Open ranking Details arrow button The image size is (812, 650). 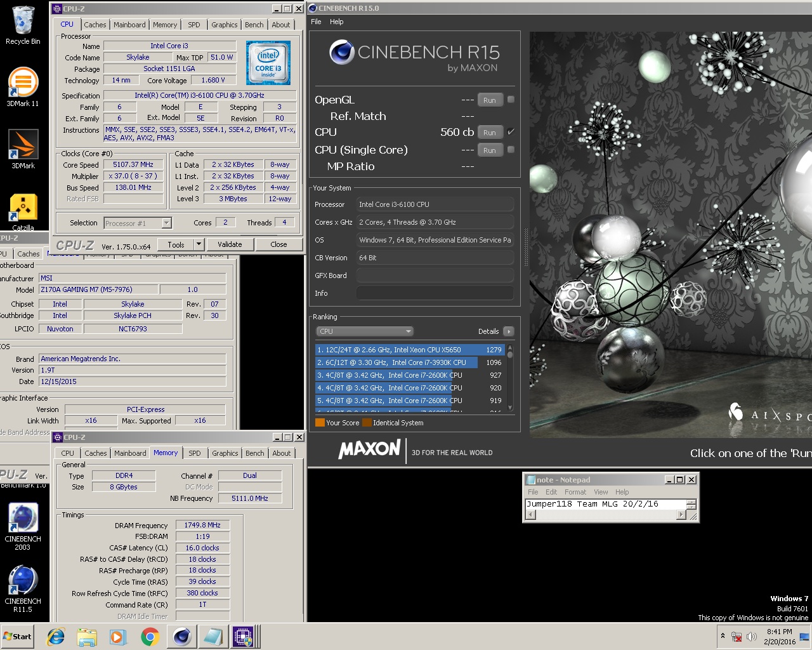[508, 331]
